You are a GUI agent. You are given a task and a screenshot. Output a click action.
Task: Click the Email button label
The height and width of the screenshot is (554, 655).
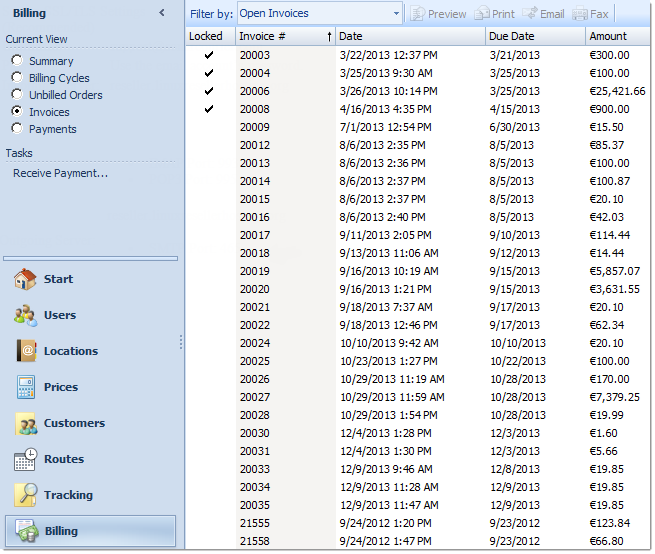tap(552, 14)
